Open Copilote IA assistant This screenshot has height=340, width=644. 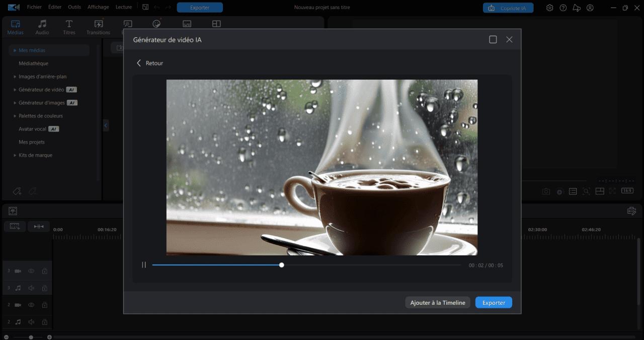(508, 8)
